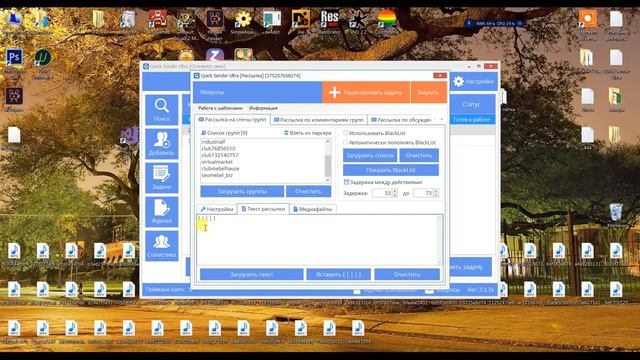Screen dimensions: 640x360
Task: Switch to Рассылка по обсужден tab
Action: tap(401, 120)
